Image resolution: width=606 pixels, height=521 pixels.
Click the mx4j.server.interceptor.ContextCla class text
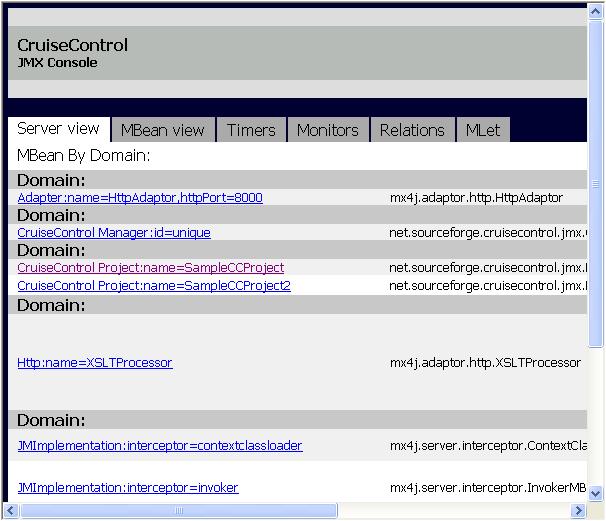488,446
